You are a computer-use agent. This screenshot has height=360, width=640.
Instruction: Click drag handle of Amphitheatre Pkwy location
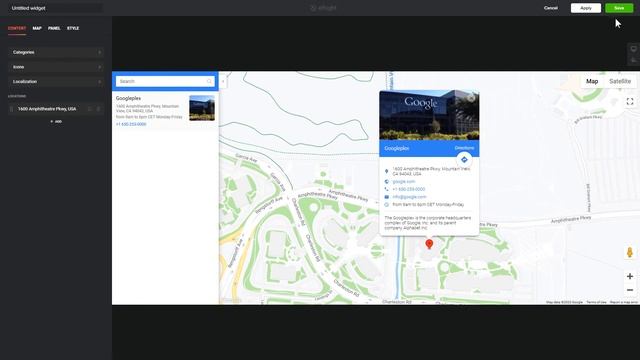pyautogui.click(x=11, y=109)
